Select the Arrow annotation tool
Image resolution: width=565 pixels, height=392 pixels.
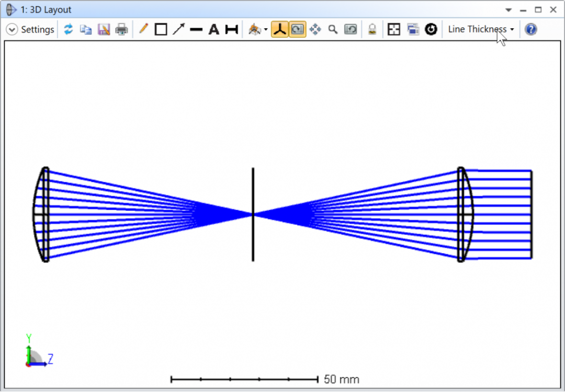tap(178, 29)
